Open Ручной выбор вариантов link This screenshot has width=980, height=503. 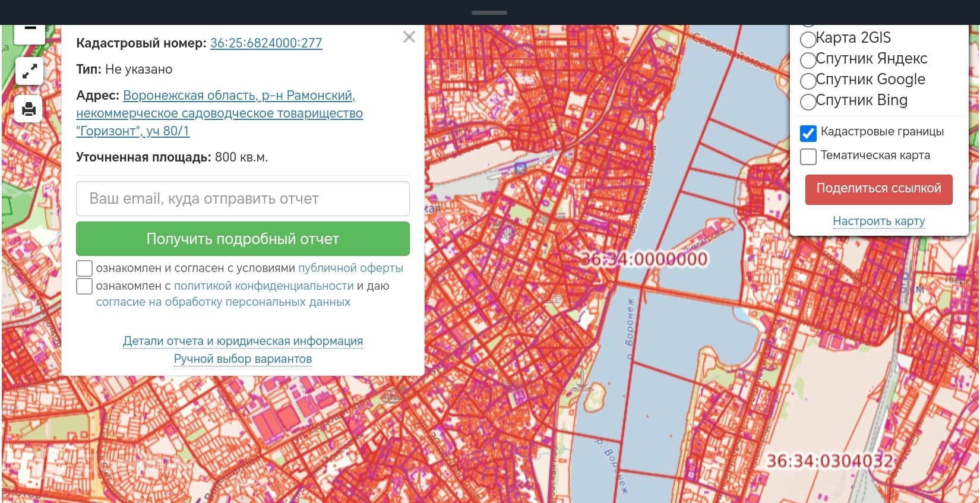pos(242,359)
